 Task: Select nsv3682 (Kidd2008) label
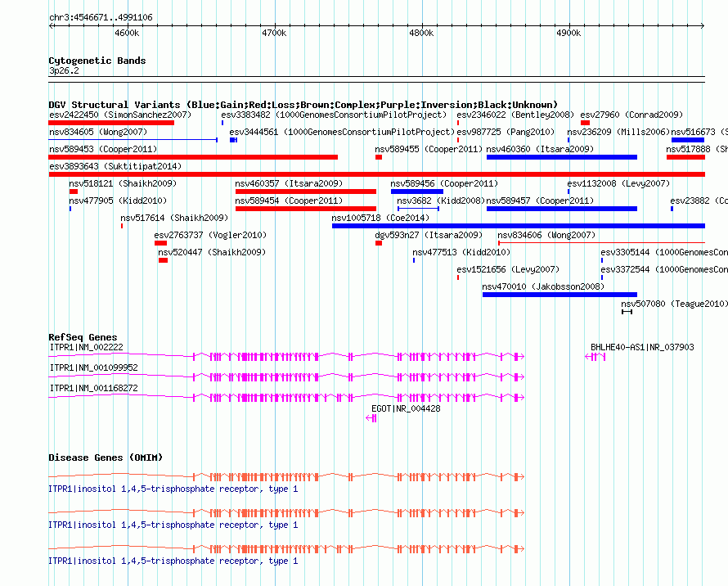[441, 201]
